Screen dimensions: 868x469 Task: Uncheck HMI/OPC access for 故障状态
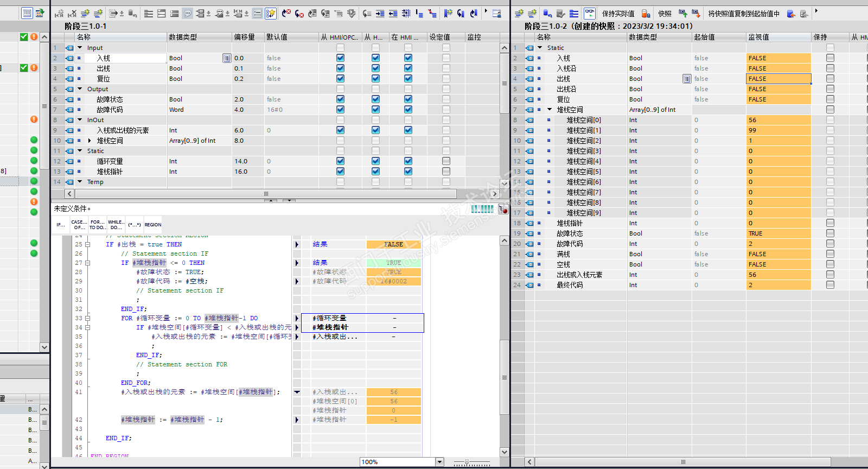coord(340,99)
